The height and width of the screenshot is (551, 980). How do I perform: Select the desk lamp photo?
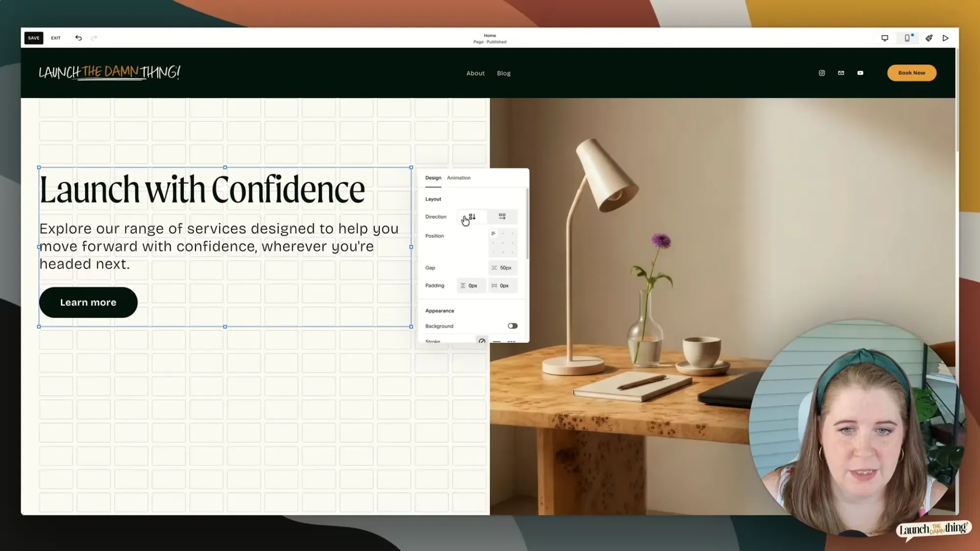723,306
